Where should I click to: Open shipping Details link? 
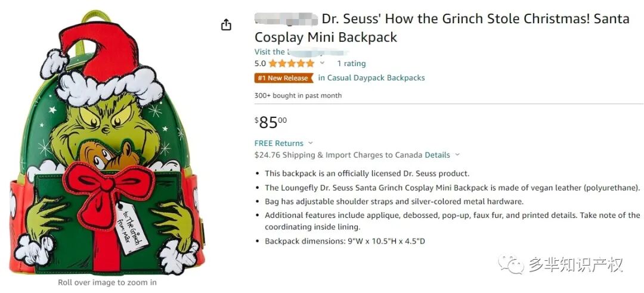(x=438, y=155)
